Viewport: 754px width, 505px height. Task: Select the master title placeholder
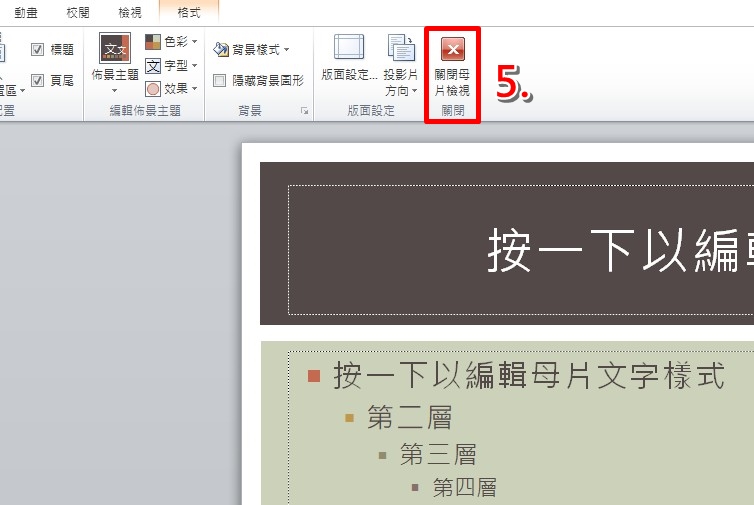521,250
